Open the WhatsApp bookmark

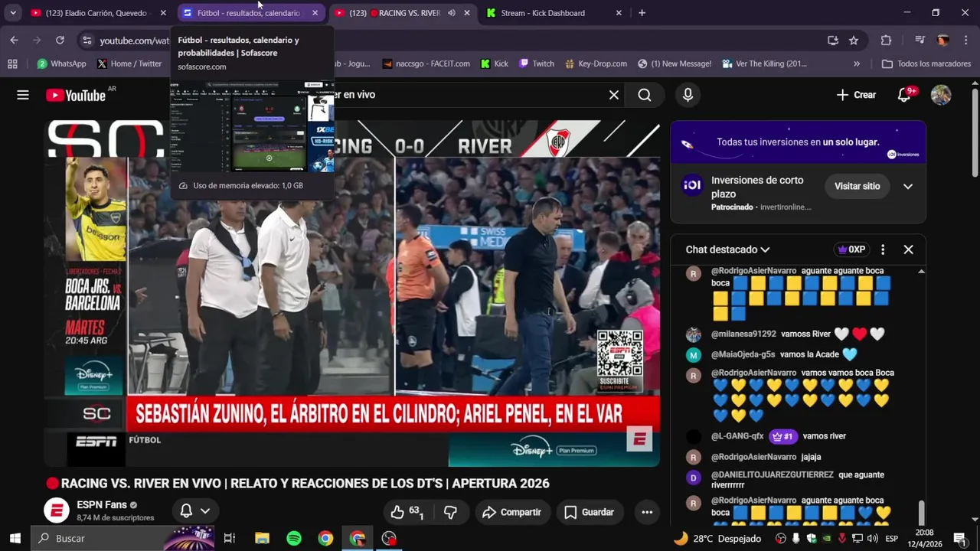pyautogui.click(x=61, y=64)
